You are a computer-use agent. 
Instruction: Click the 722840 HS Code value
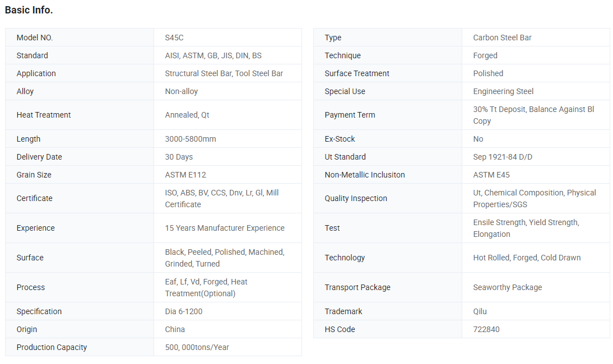pyautogui.click(x=486, y=330)
